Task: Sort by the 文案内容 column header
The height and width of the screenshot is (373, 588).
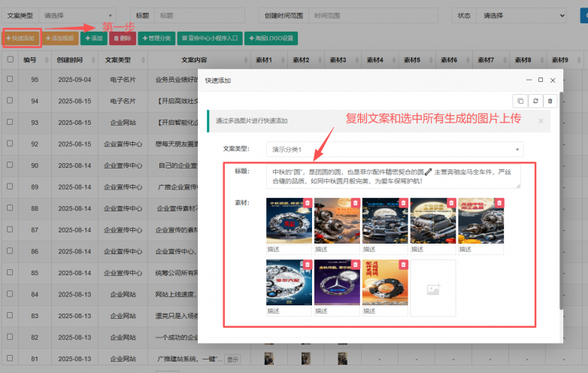Action: [199, 60]
